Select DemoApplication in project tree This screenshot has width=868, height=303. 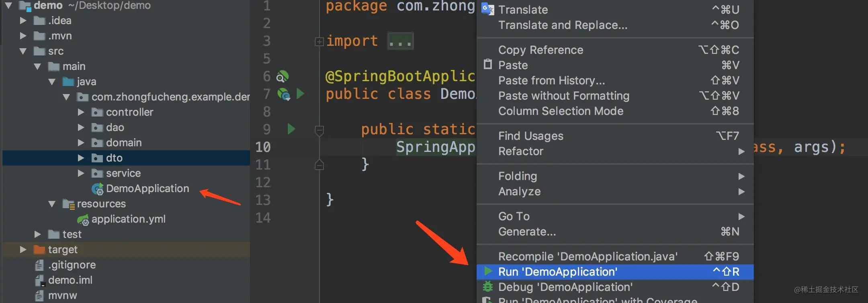click(147, 188)
